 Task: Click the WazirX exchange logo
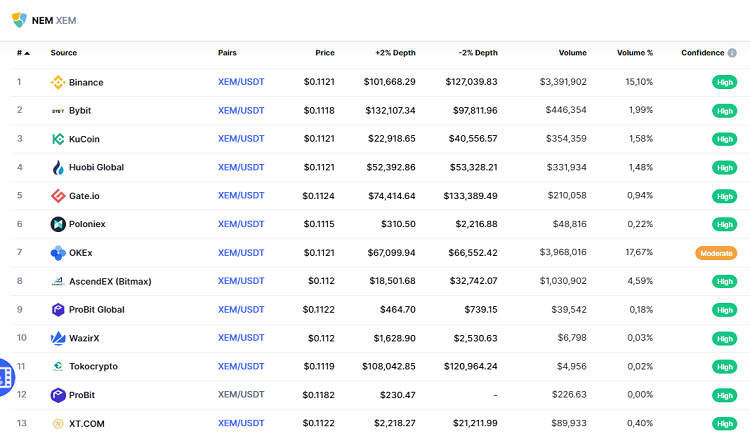click(x=58, y=338)
